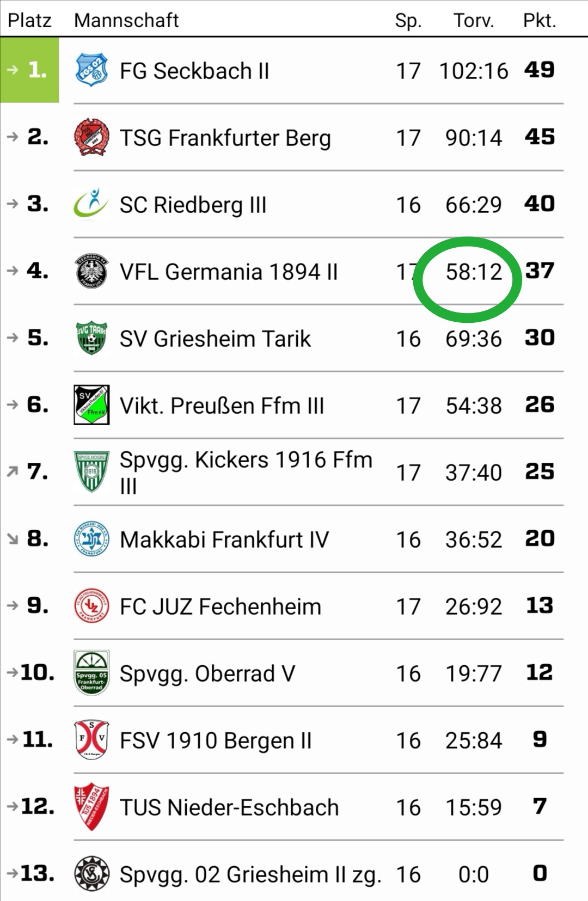
Task: Tap the TSG Frankfurter Berg club logo
Action: (91, 137)
